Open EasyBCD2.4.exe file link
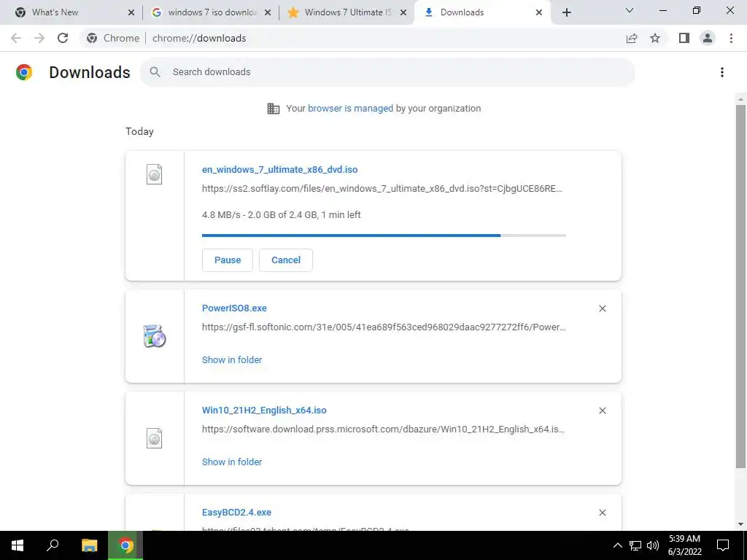 pos(237,513)
